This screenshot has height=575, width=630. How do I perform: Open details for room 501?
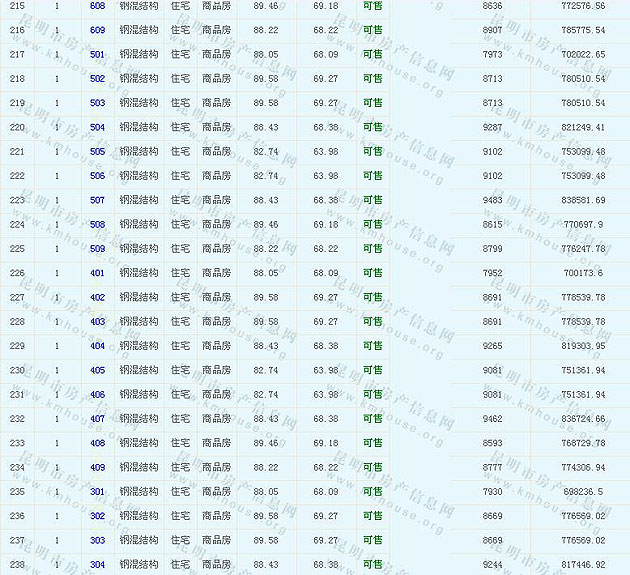pos(97,54)
